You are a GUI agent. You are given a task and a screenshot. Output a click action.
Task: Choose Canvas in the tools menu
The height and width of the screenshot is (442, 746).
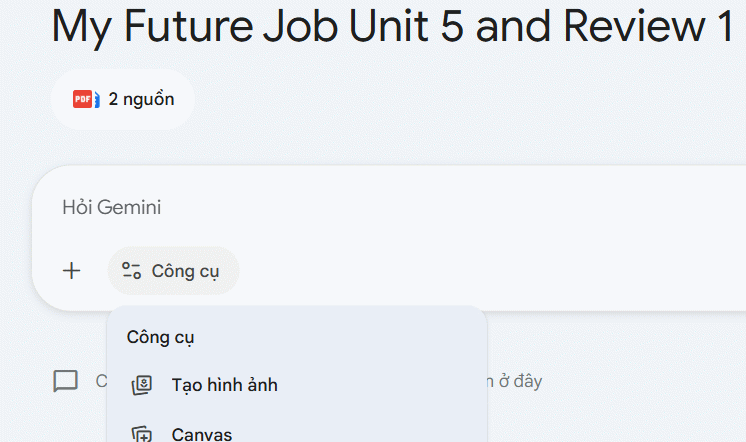coord(202,434)
